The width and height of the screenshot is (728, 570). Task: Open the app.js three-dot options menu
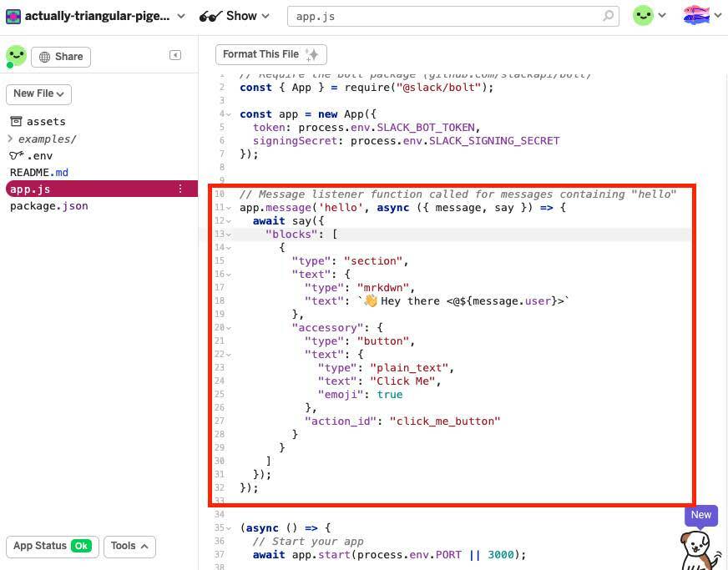click(x=179, y=189)
